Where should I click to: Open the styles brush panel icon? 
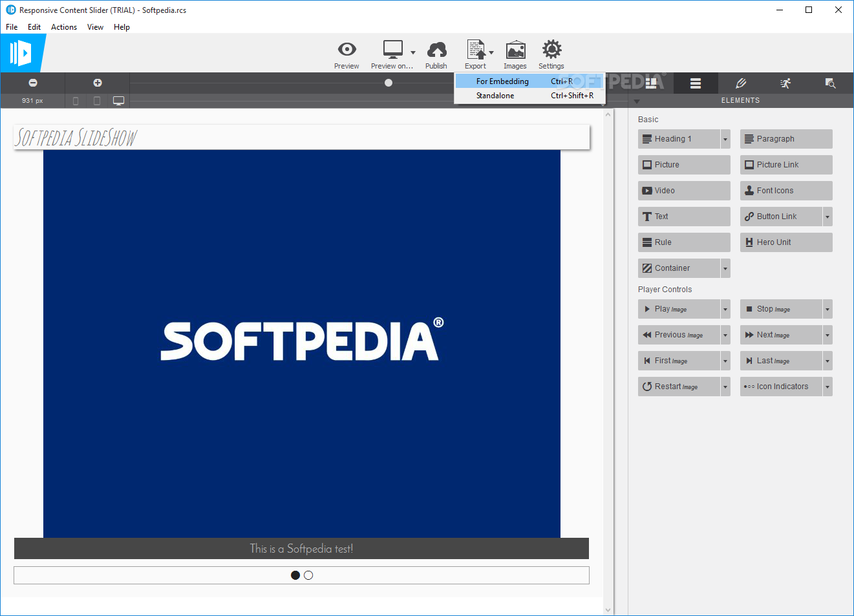pos(741,83)
